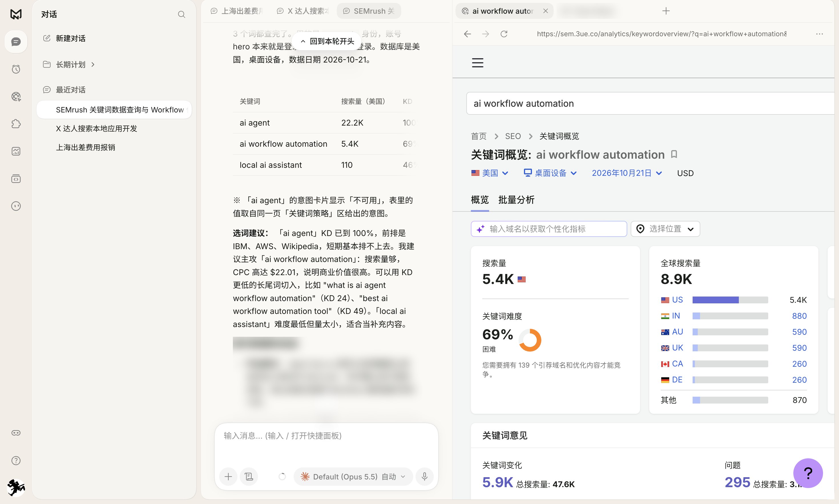Open the 桌面设备 device dropdown
839x504 pixels.
point(550,173)
